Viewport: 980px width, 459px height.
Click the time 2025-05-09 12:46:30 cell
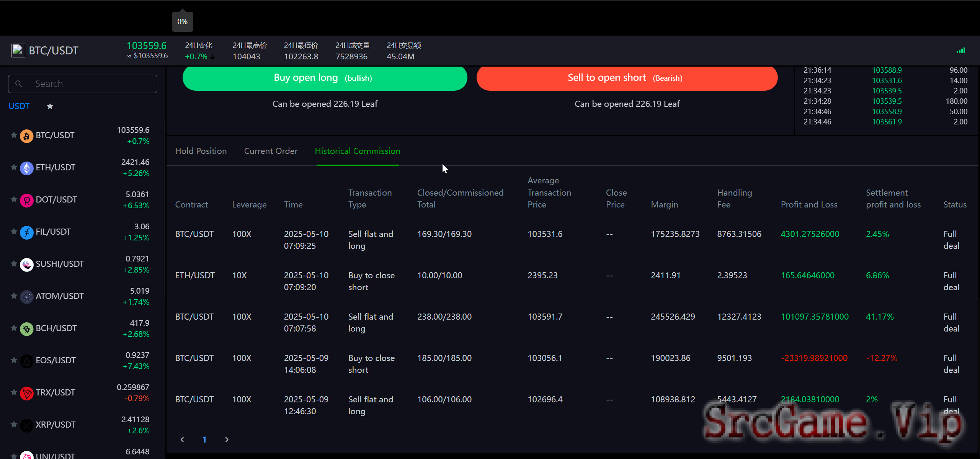(x=306, y=405)
